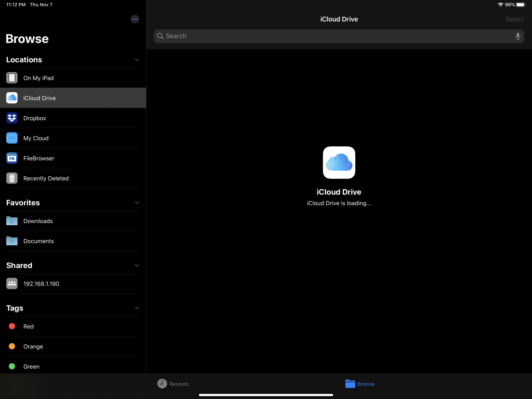This screenshot has width=532, height=399.
Task: Collapse the Shared section chevron
Action: point(137,265)
